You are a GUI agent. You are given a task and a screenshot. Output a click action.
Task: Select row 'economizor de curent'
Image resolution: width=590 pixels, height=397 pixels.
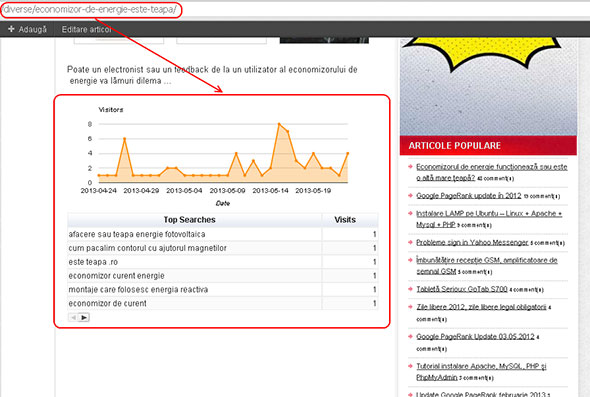223,303
